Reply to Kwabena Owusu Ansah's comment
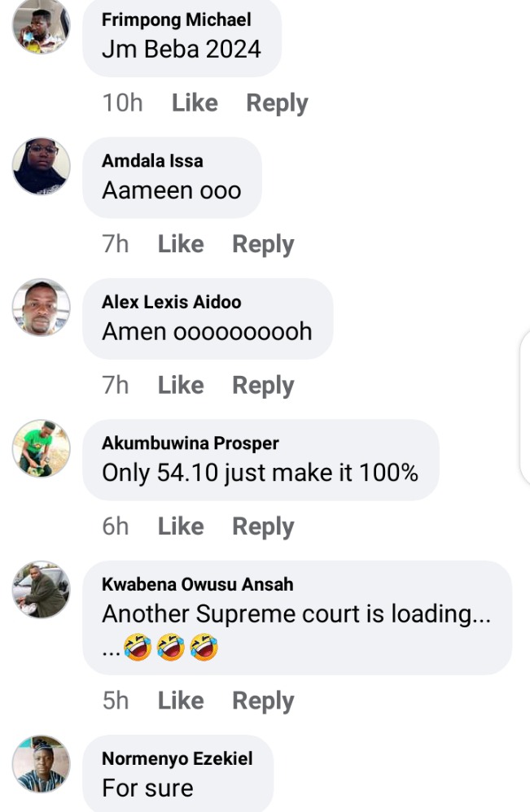 (263, 701)
